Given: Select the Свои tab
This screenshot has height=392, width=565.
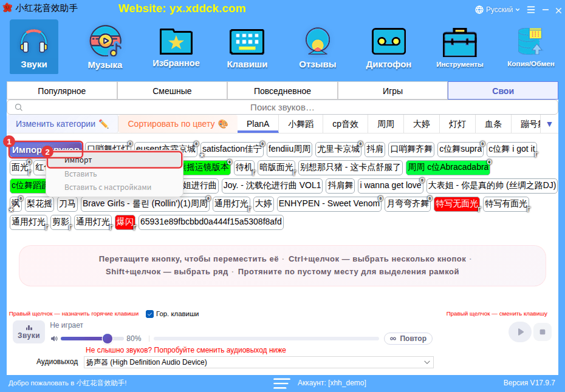Looking at the screenshot, I should [x=503, y=90].
